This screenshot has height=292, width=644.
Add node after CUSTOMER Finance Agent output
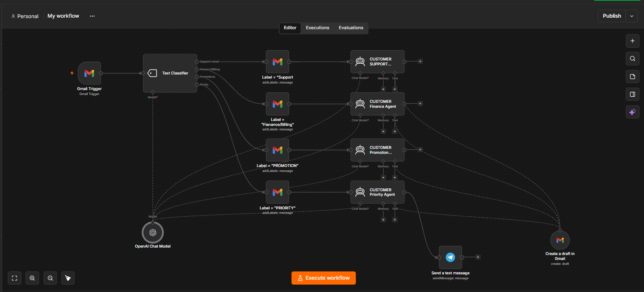(420, 104)
